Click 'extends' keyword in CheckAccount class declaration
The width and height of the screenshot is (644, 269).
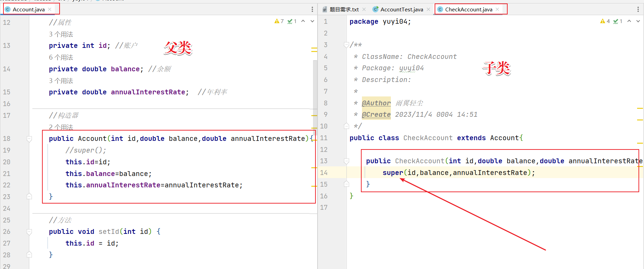[471, 138]
